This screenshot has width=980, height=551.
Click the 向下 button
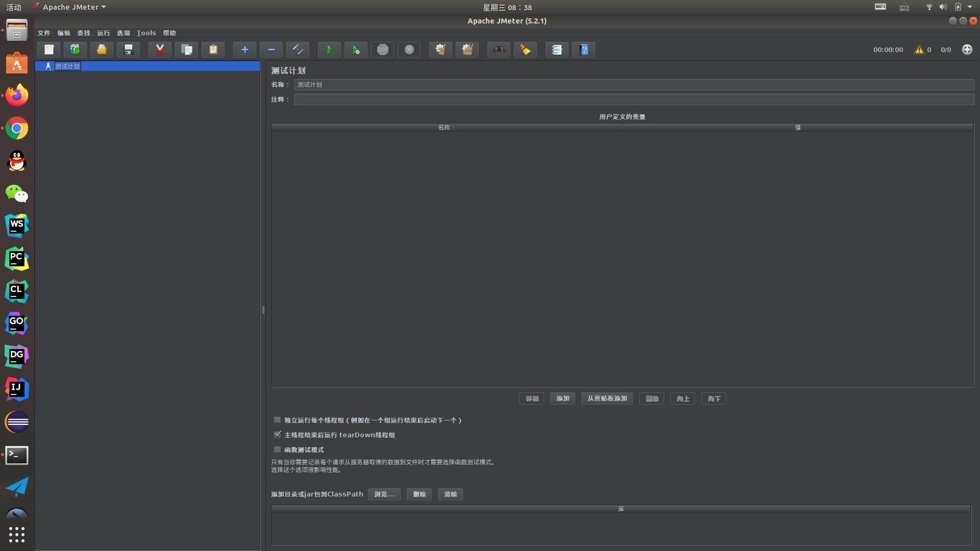714,398
